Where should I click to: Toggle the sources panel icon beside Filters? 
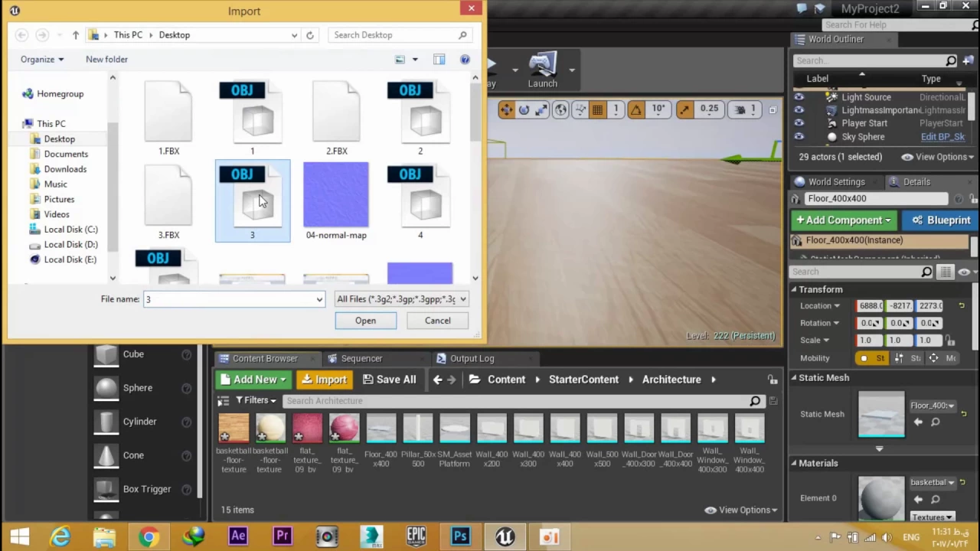pos(223,400)
